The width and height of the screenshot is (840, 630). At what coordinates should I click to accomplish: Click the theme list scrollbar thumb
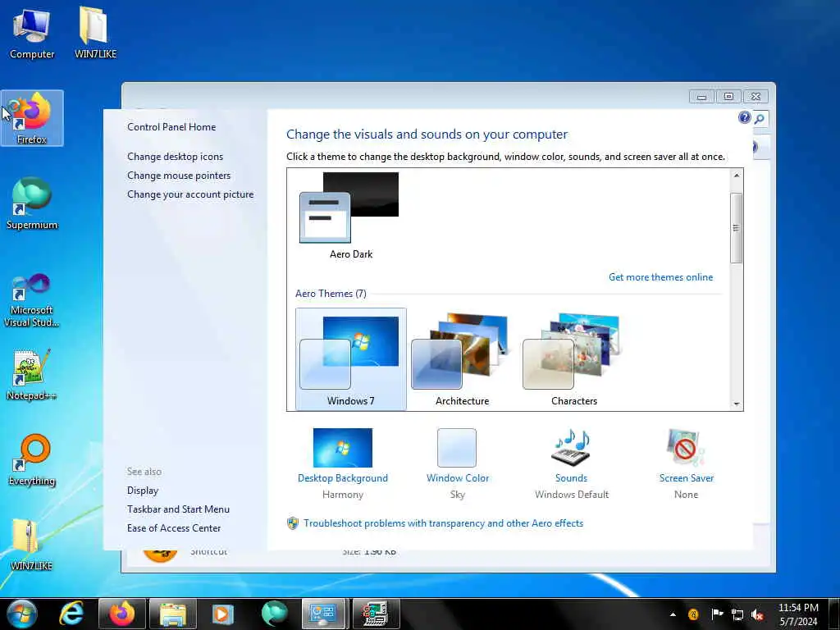[737, 228]
